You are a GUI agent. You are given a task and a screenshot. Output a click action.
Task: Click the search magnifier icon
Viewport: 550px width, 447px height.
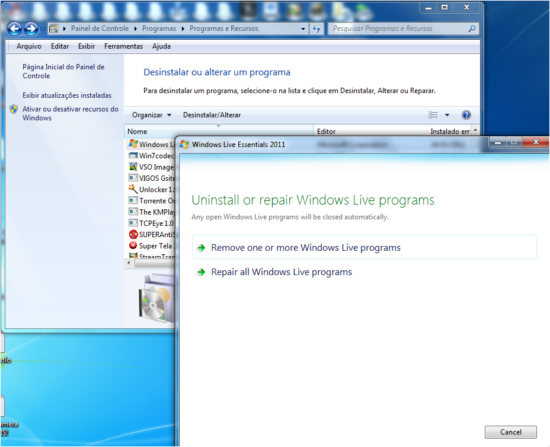click(472, 28)
